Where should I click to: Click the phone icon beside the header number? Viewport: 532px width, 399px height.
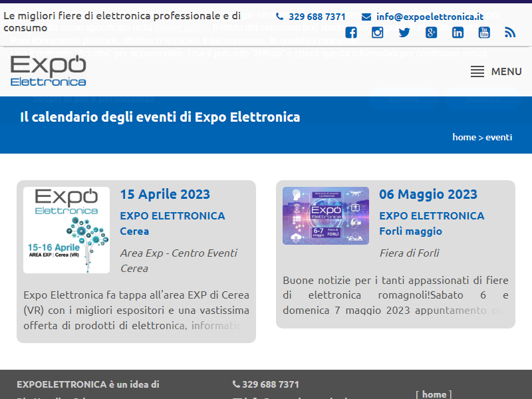(279, 16)
